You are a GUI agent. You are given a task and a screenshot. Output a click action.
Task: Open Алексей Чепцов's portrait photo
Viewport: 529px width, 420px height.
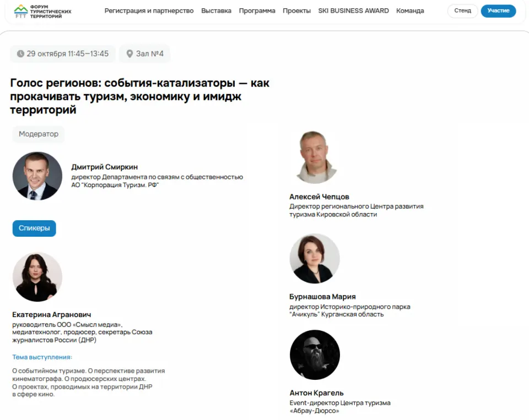[x=315, y=157]
